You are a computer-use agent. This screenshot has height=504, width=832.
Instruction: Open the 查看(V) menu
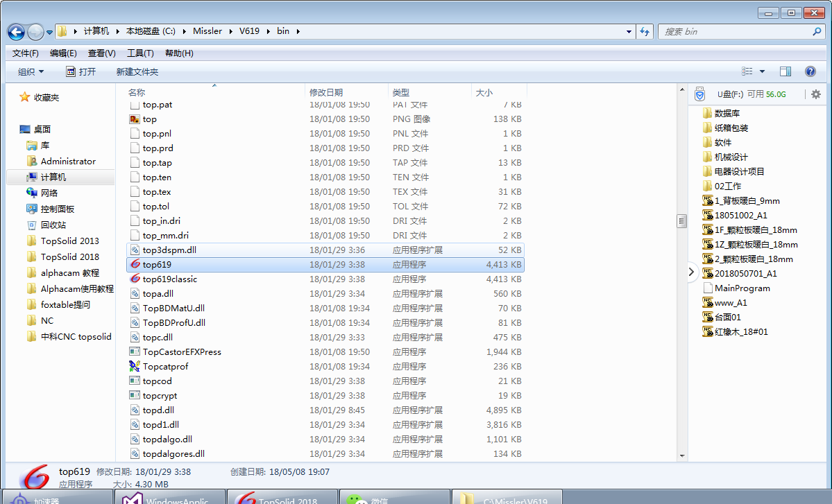[x=102, y=53]
